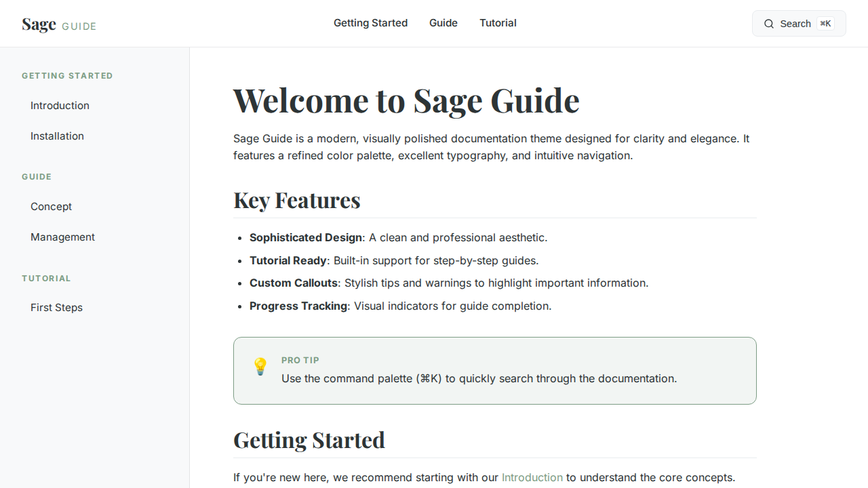Open the Search dialog

coord(799,23)
